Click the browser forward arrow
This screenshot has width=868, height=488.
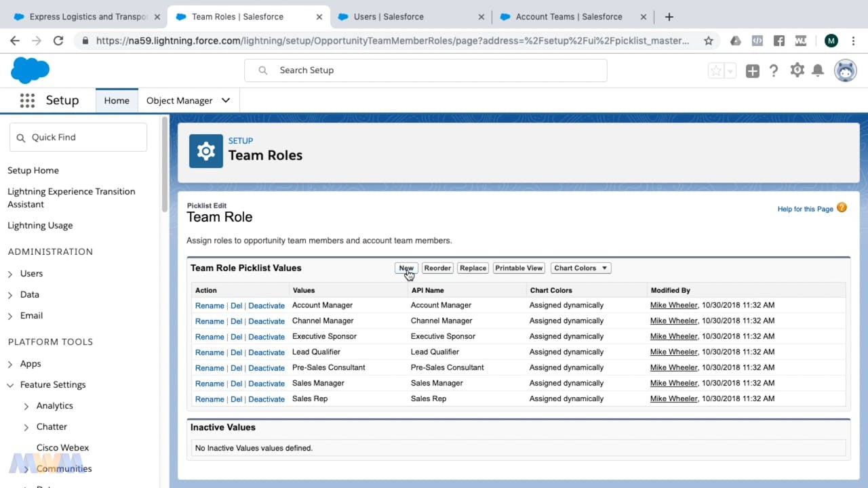pyautogui.click(x=37, y=41)
